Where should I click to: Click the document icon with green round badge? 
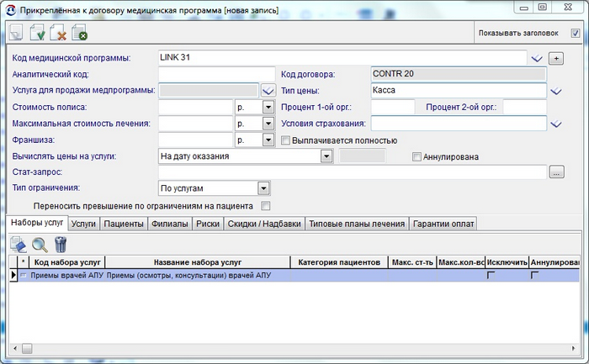tap(79, 33)
